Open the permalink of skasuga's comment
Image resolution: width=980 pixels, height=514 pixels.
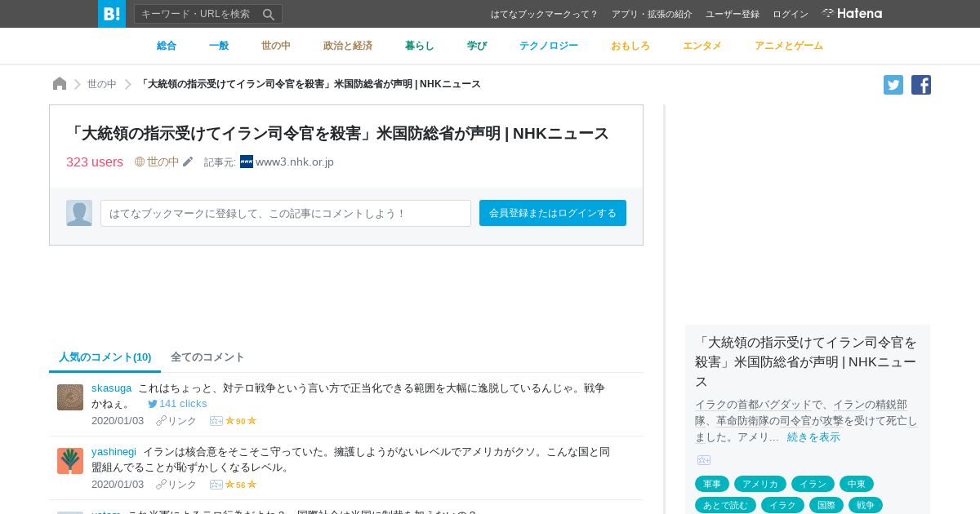pyautogui.click(x=176, y=421)
